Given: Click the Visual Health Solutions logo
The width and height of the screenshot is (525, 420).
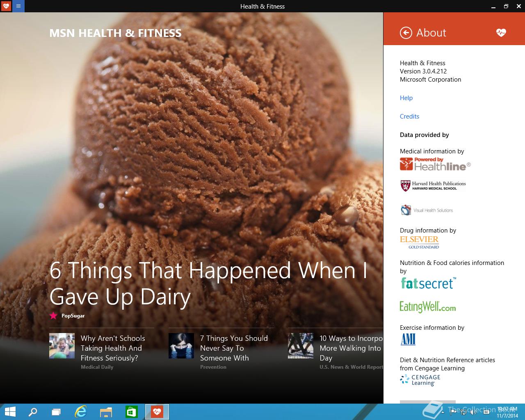Looking at the screenshot, I should (x=427, y=210).
